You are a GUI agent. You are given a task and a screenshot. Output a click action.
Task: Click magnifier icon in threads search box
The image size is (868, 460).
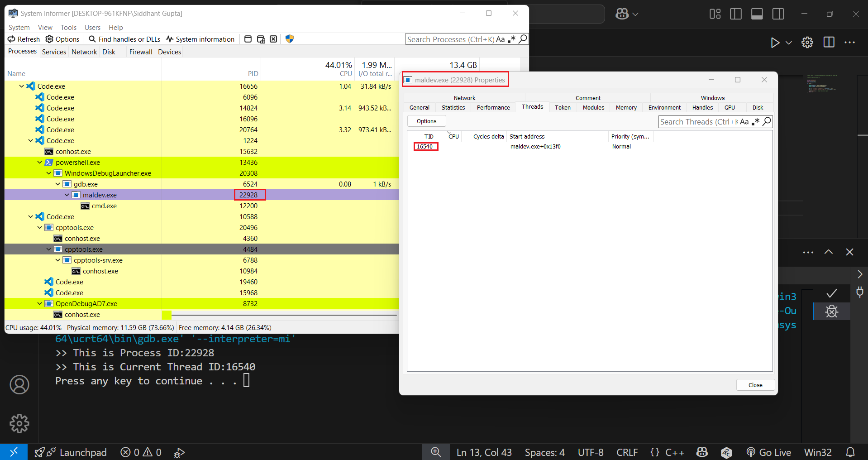767,121
